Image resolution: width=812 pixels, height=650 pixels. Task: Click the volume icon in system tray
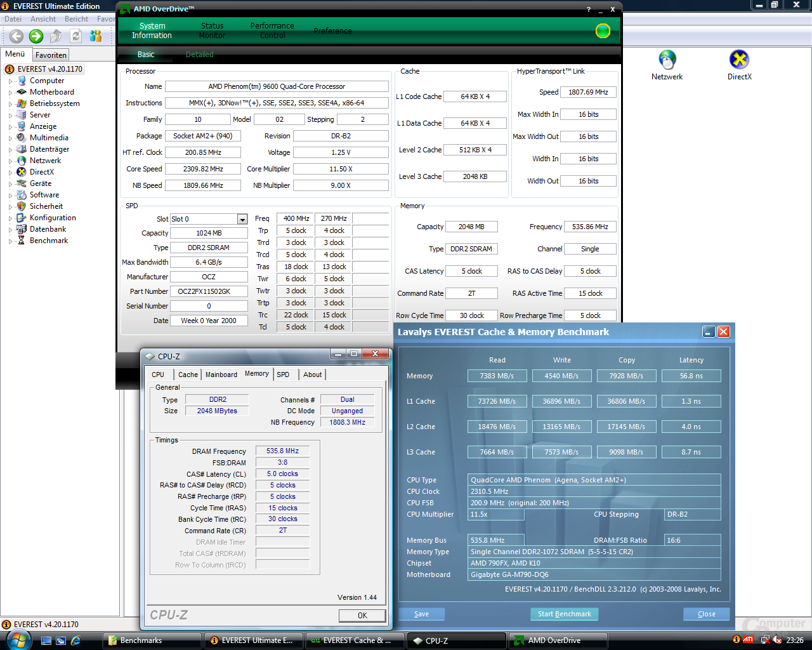click(x=778, y=640)
